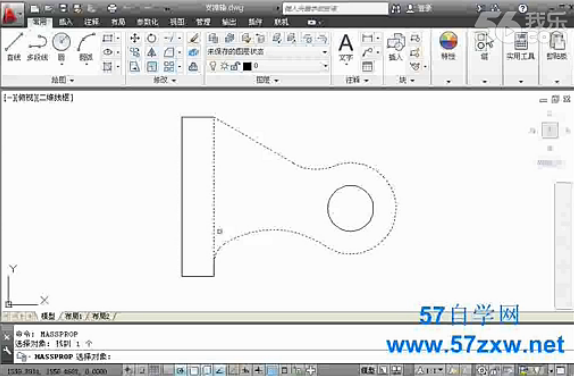Open the Text (文字) annotation tool
The height and width of the screenshot is (376, 574).
coord(346,47)
